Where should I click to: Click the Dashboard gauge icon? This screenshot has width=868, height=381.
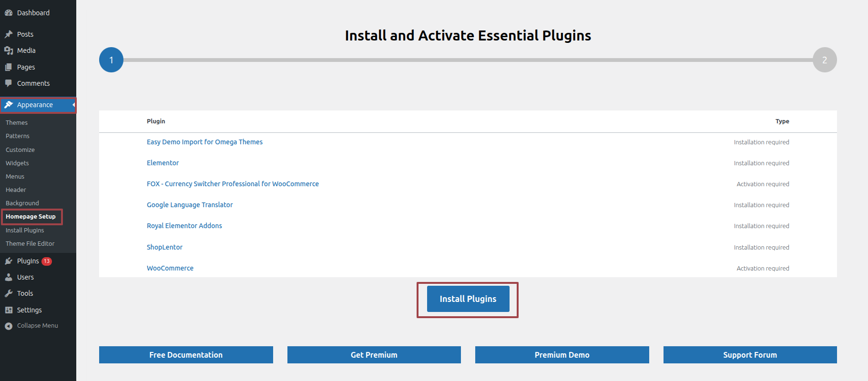[x=9, y=13]
